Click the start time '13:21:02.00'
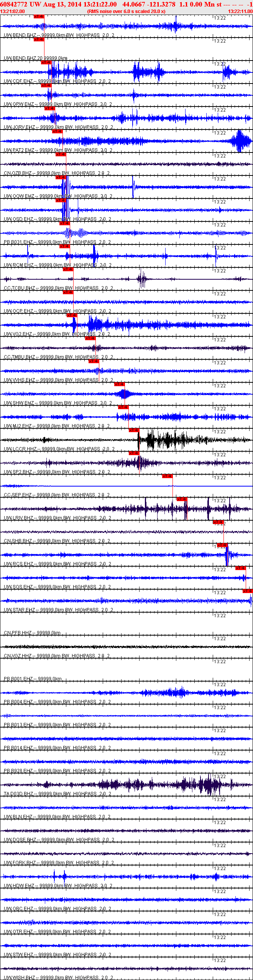The width and height of the screenshot is (253, 980). (12, 11)
